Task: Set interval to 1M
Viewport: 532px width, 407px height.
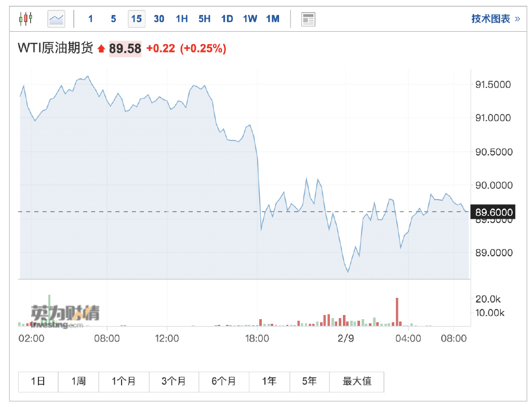Action: 273,19
